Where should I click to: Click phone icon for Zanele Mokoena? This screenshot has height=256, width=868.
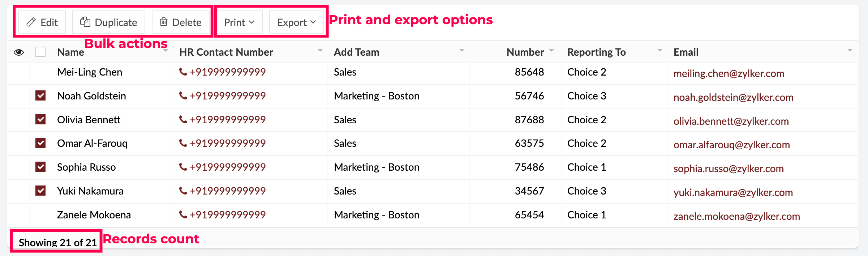(x=183, y=215)
